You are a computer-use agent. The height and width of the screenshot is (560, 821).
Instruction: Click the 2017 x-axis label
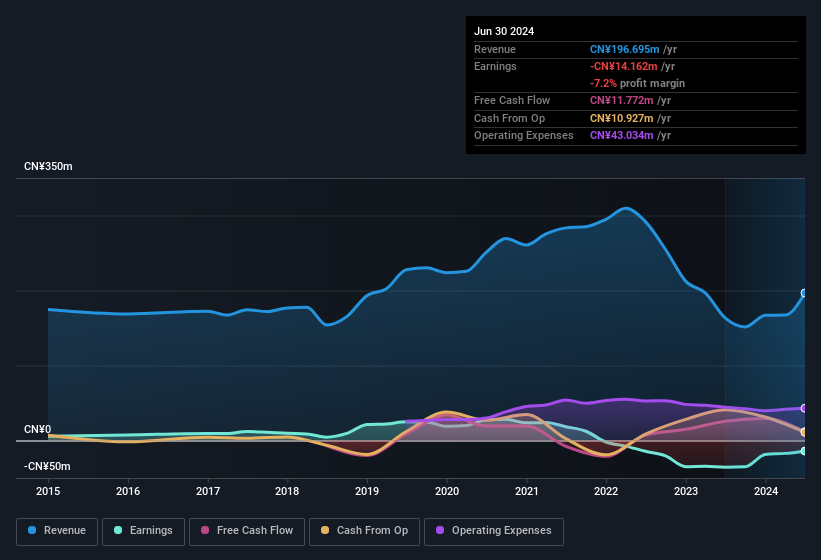pyautogui.click(x=208, y=491)
